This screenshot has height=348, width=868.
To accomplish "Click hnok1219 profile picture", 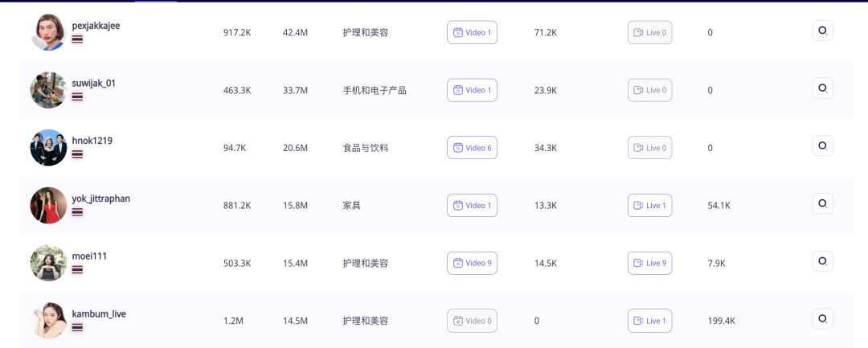I will pos(49,148).
